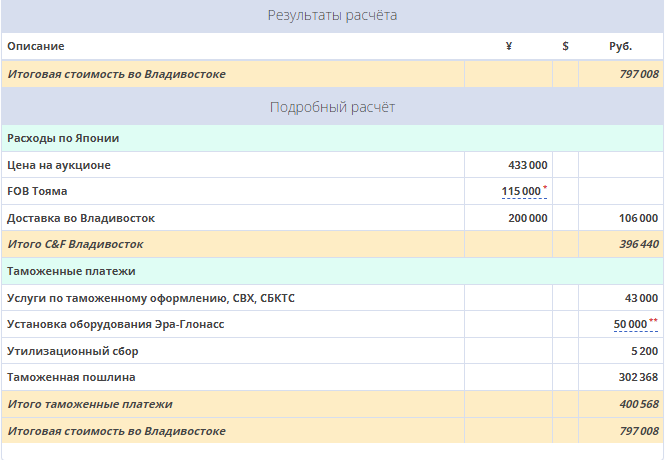Click delivery yen value 200 000
Image resolution: width=670 pixels, height=460 pixels.
tap(528, 218)
